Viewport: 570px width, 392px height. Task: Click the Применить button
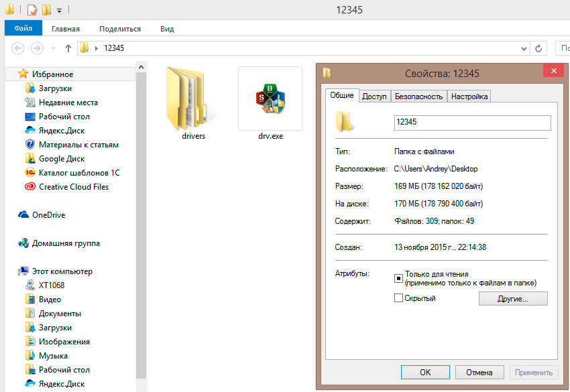tap(534, 373)
